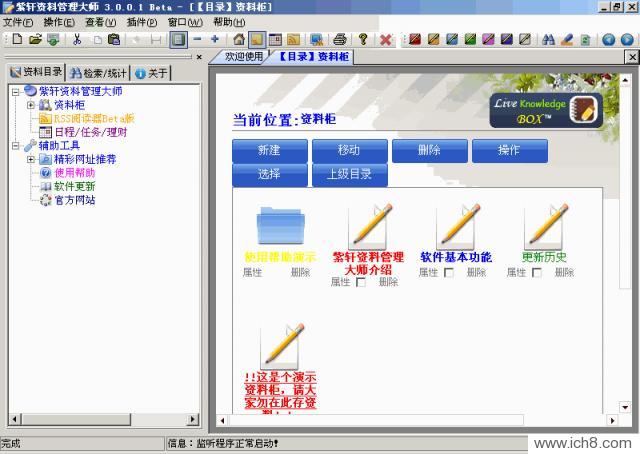
Task: Collapse the 辅助工具 tree node
Action: pos(16,146)
